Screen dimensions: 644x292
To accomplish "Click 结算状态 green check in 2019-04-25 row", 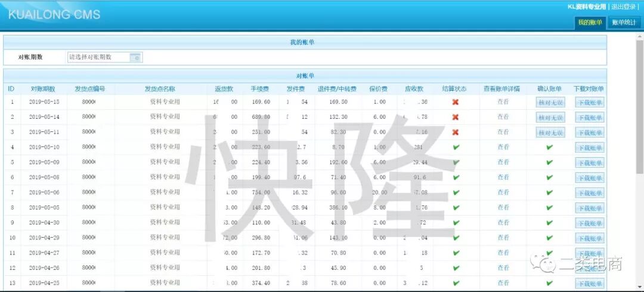I will pyautogui.click(x=456, y=283).
